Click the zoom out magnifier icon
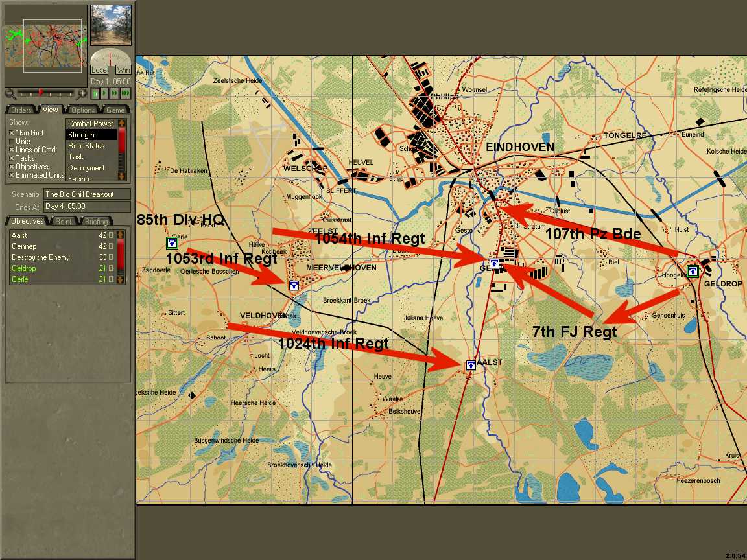Screen dimensions: 747x560 pos(10,93)
